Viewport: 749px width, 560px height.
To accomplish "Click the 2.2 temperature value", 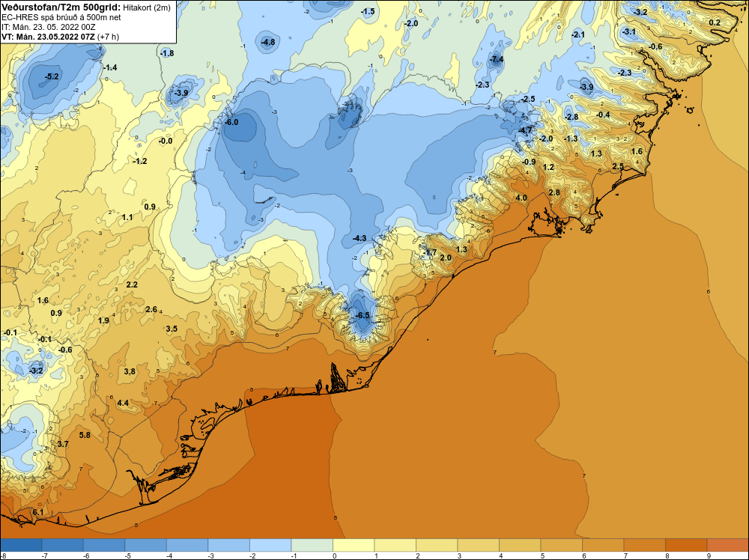I will [132, 285].
